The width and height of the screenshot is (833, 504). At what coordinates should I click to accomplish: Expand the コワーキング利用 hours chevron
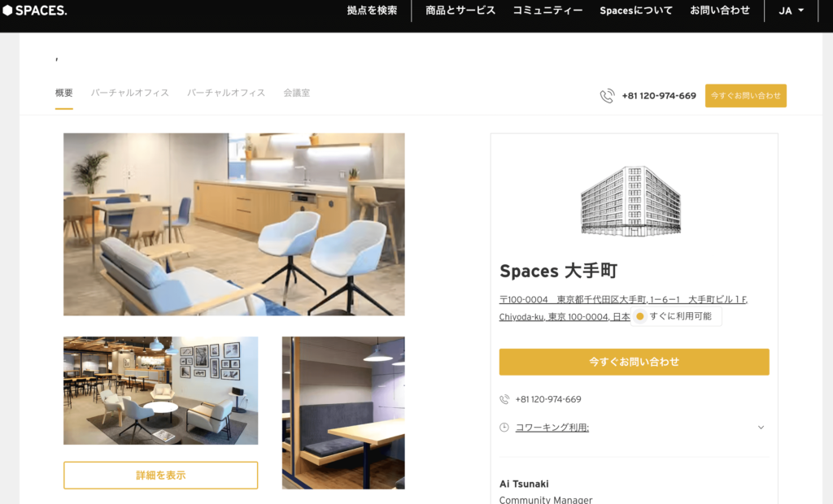coord(761,428)
